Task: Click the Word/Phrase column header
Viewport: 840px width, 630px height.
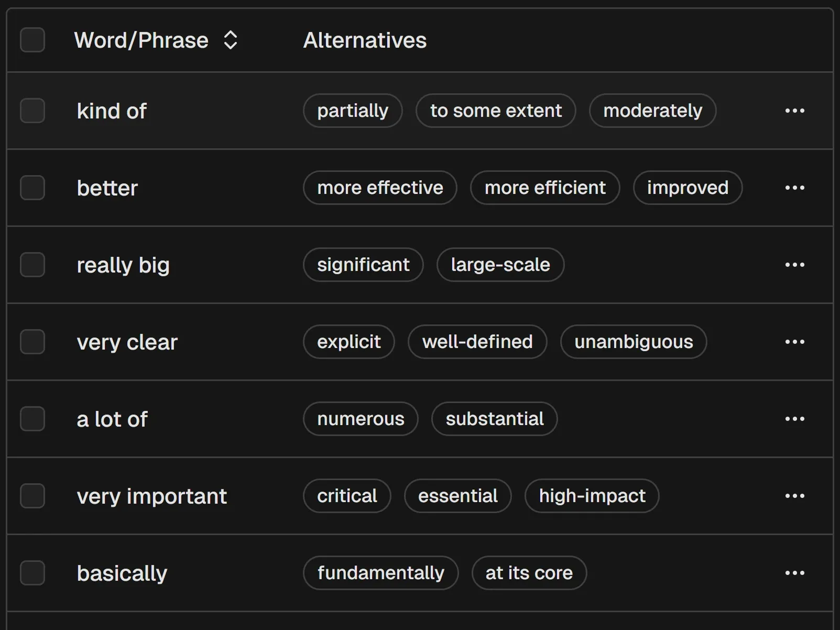Action: point(140,40)
